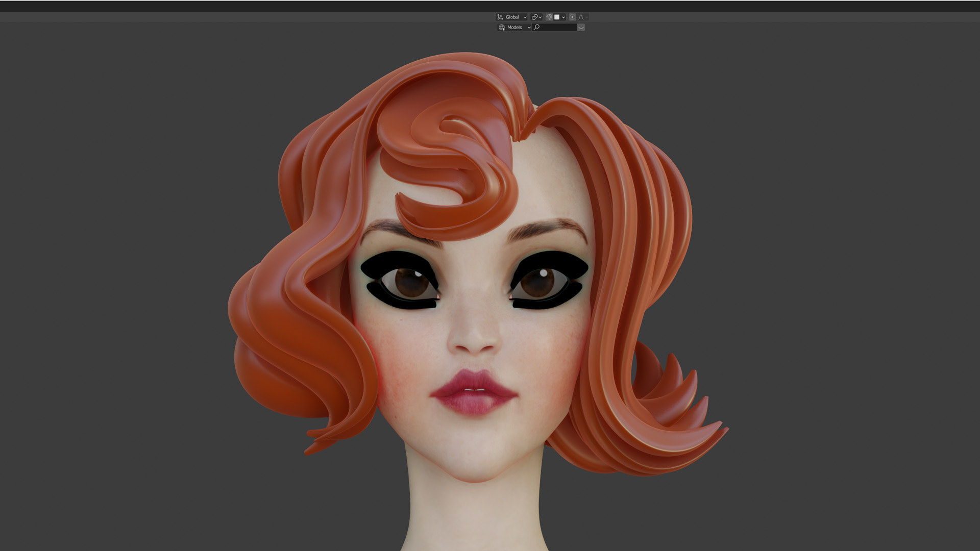This screenshot has width=980, height=551.
Task: Toggle the snap magnet icon
Action: [549, 17]
